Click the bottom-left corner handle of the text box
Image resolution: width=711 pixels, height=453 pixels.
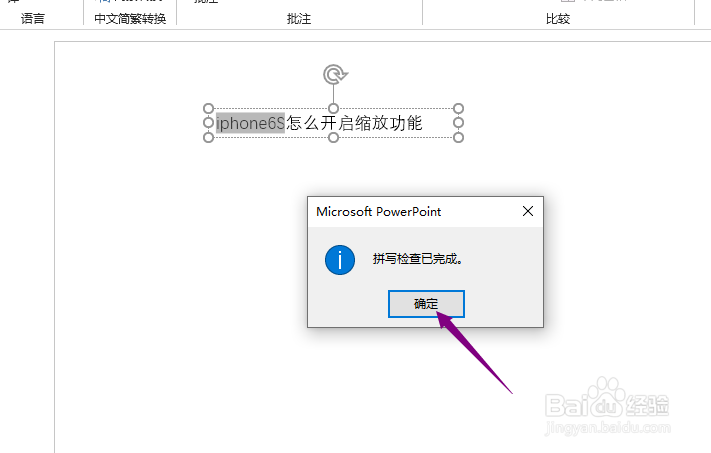(x=208, y=137)
